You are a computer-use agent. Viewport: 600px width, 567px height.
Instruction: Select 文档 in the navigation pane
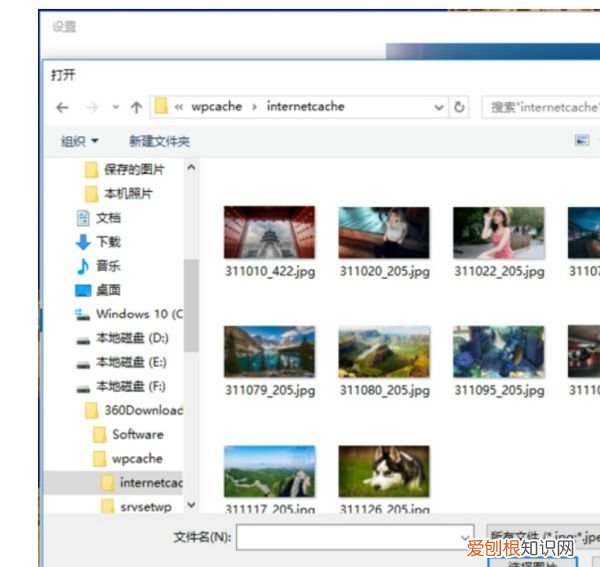(99, 218)
